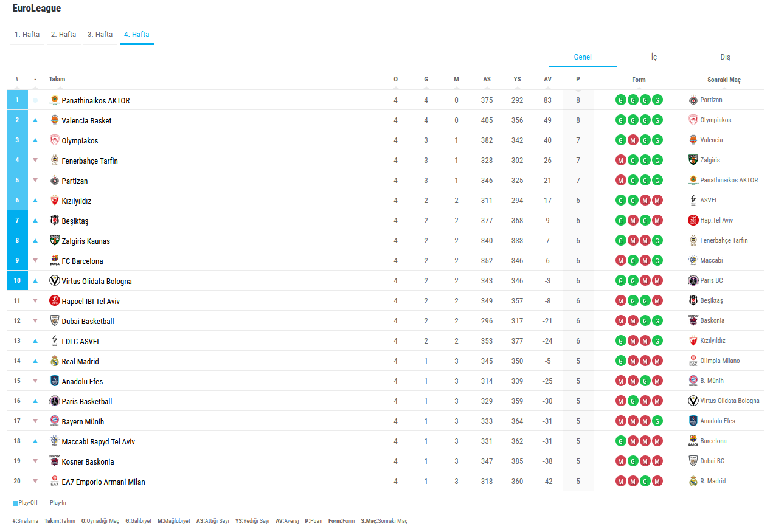
Task: Click the up arrow in Valencia Basket row
Action: point(35,120)
